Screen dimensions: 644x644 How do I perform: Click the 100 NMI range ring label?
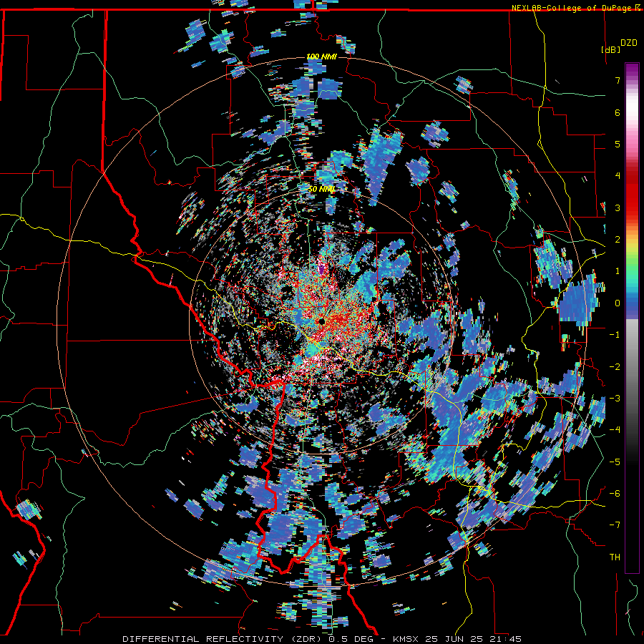(321, 57)
